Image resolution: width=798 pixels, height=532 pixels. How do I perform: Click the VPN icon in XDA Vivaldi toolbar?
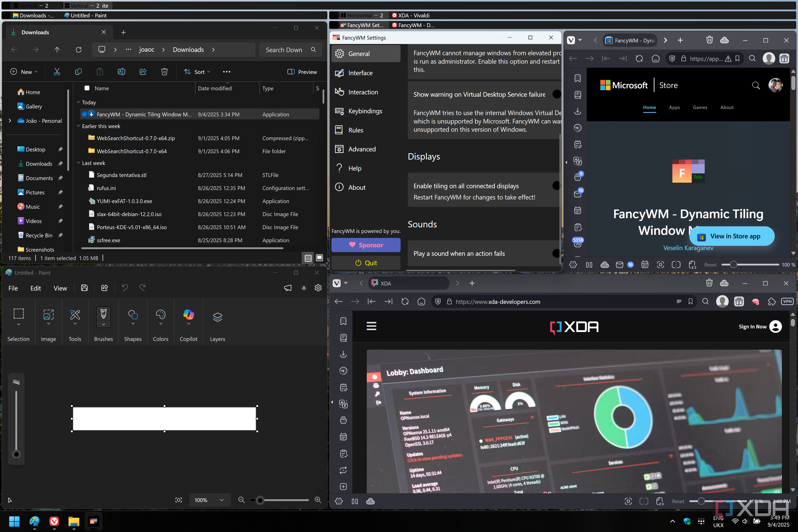(787, 301)
